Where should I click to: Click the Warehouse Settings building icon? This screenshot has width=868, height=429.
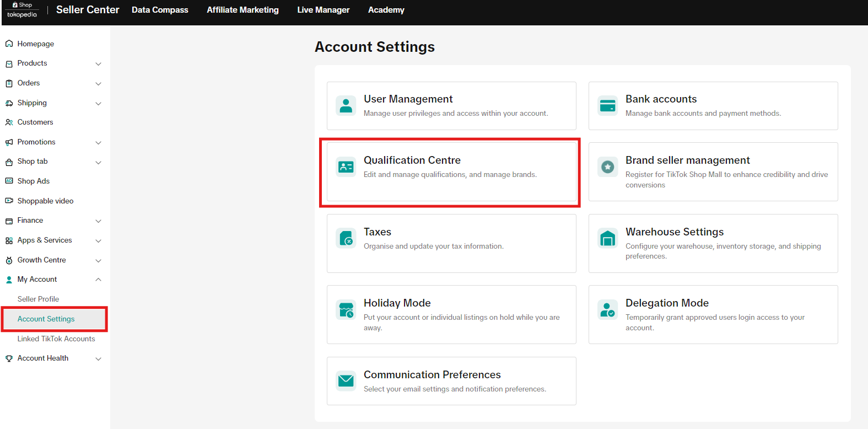[x=607, y=238]
